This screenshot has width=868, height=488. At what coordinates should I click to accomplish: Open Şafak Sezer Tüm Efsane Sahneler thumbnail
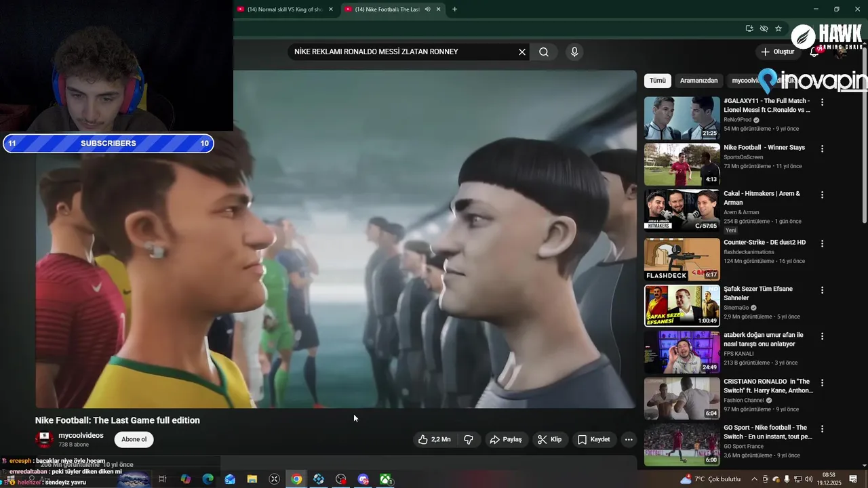pyautogui.click(x=682, y=306)
